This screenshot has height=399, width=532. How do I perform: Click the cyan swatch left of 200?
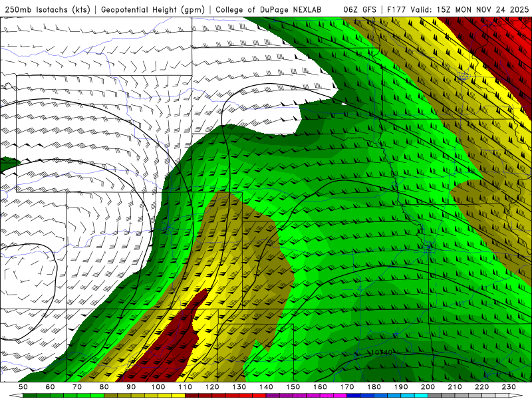422,396
